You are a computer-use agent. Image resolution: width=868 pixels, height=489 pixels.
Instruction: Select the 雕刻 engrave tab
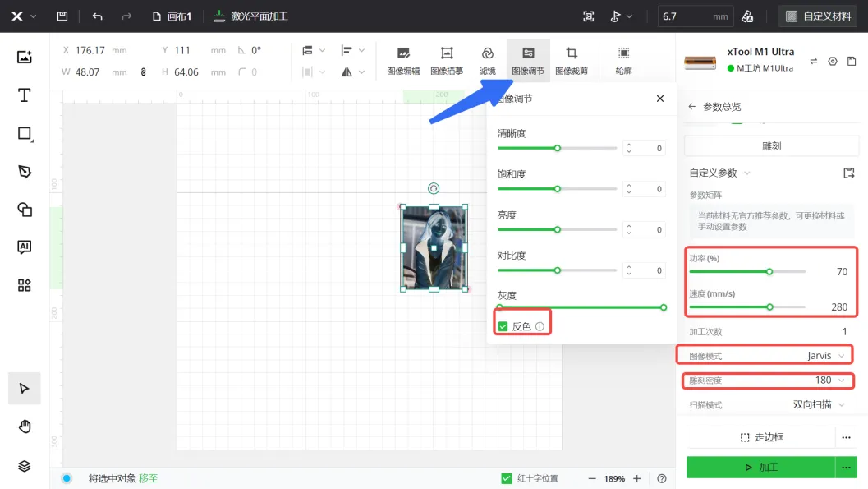point(772,146)
